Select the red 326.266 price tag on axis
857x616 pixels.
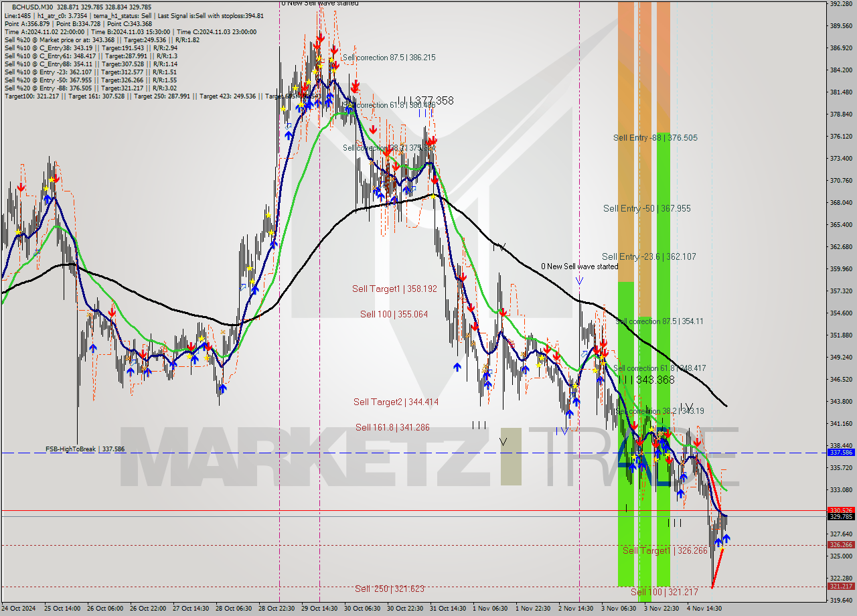tap(841, 545)
